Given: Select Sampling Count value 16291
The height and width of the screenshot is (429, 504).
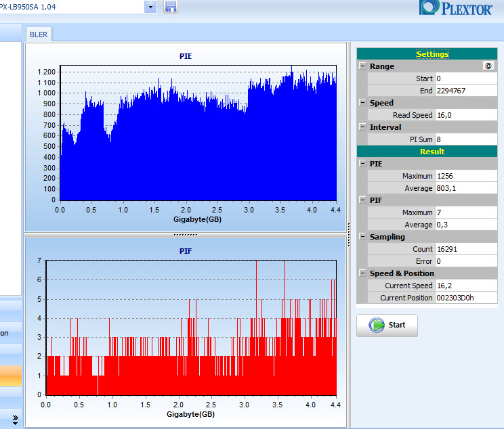Looking at the screenshot, I should pos(466,249).
